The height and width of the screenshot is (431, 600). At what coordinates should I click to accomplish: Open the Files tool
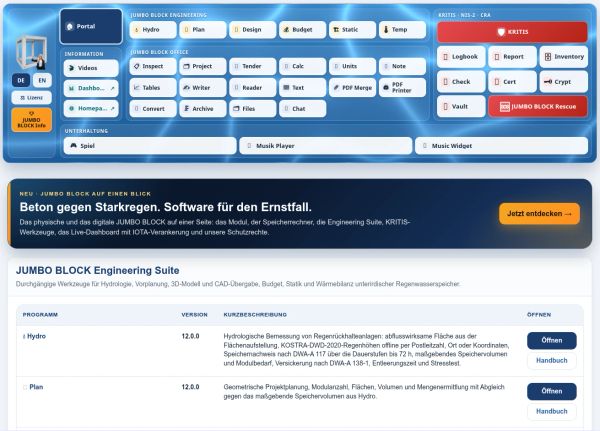tap(253, 109)
